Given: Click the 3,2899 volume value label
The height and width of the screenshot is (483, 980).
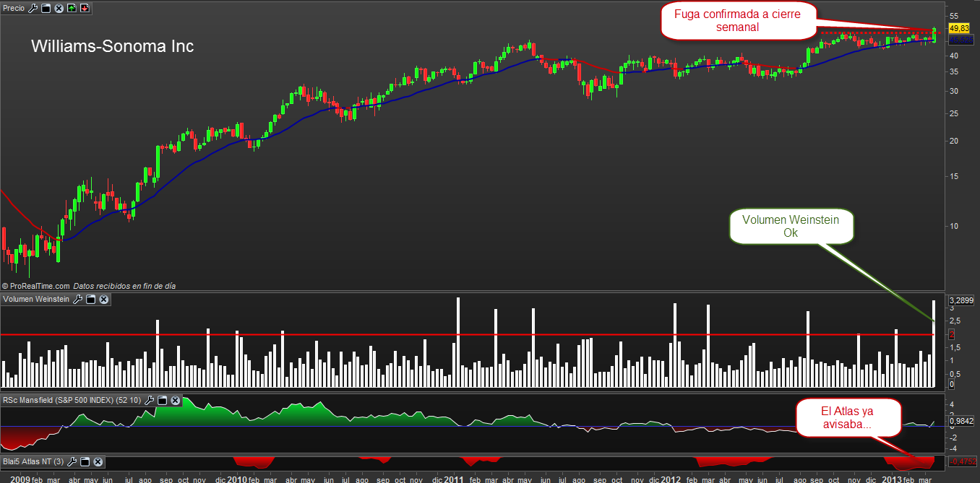Looking at the screenshot, I should tap(960, 300).
